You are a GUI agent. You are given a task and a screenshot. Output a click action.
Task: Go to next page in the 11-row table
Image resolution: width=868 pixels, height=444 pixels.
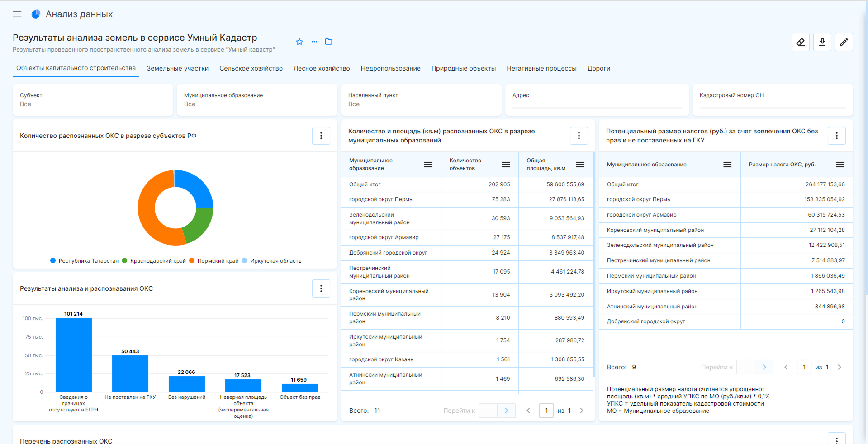582,411
